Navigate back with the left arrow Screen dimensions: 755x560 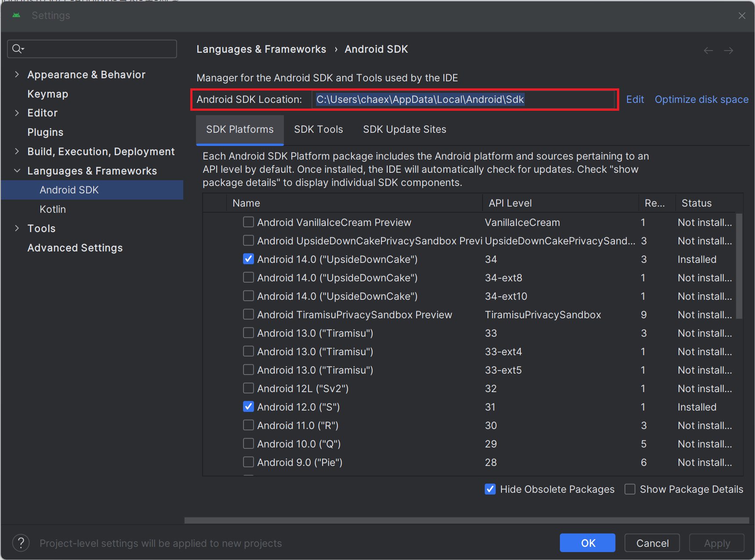tap(708, 51)
